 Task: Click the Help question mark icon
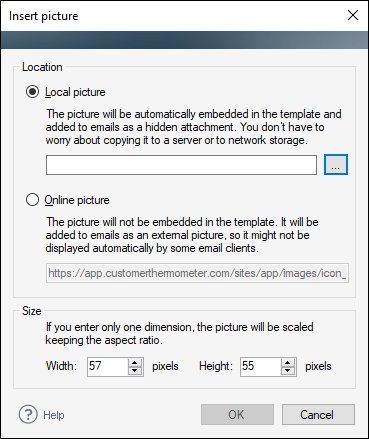[x=28, y=414]
